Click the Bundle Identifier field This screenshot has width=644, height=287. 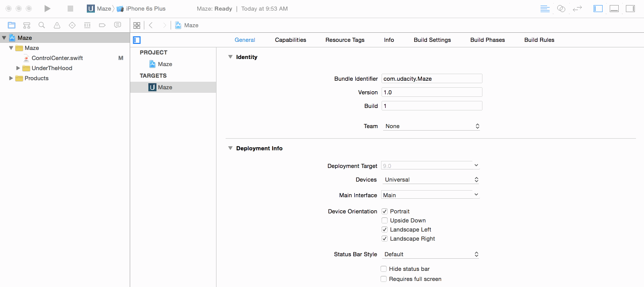click(x=432, y=79)
